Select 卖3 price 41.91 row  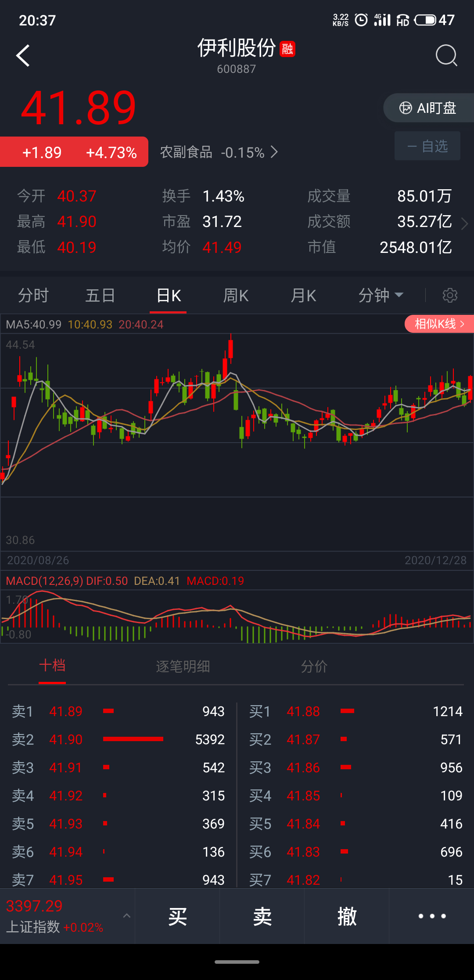click(118, 767)
